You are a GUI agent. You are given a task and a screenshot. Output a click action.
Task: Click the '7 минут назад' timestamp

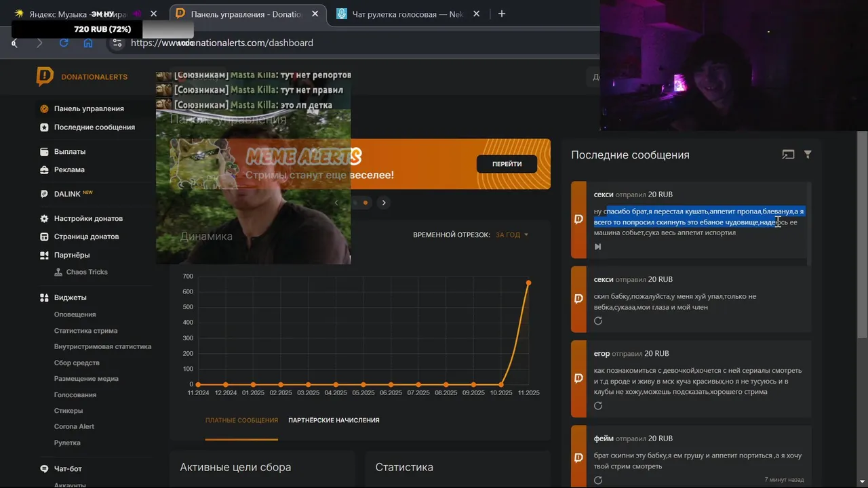[784, 479]
